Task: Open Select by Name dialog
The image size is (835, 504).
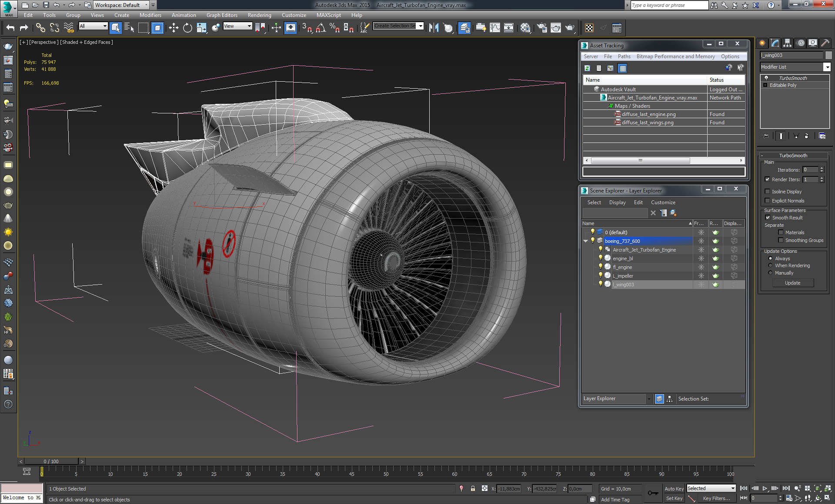Action: tap(129, 28)
